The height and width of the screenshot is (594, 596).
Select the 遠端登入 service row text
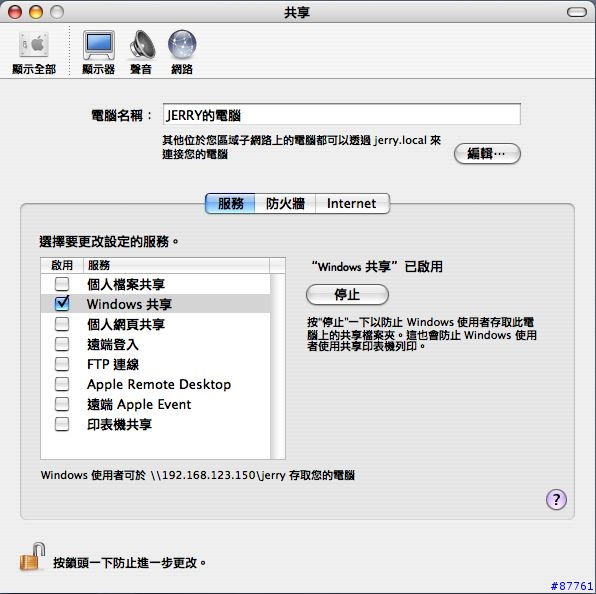click(x=113, y=344)
